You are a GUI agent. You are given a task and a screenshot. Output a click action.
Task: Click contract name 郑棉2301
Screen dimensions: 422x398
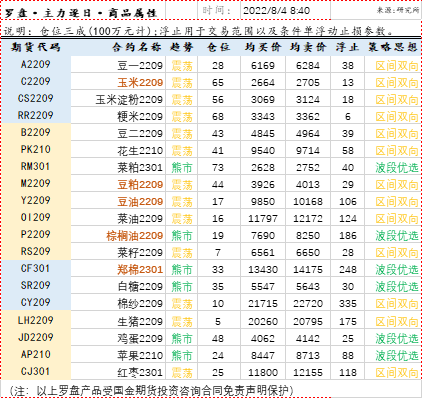[x=140, y=270]
